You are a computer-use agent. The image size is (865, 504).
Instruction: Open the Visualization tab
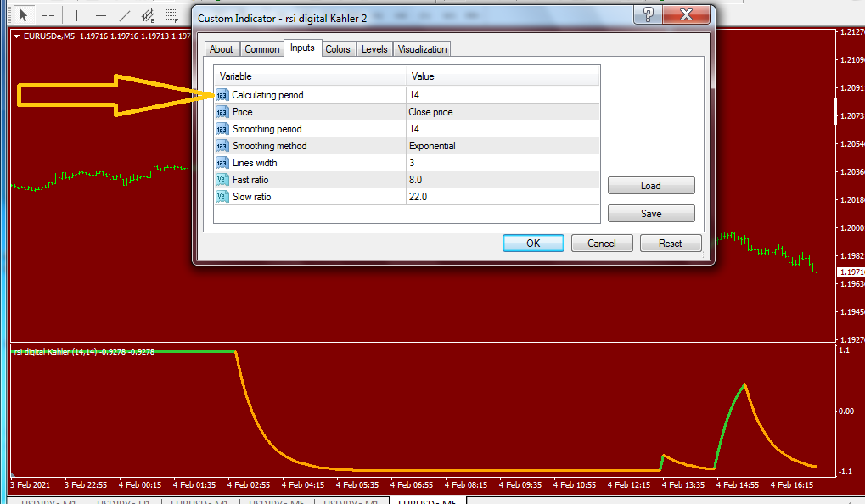pyautogui.click(x=423, y=49)
